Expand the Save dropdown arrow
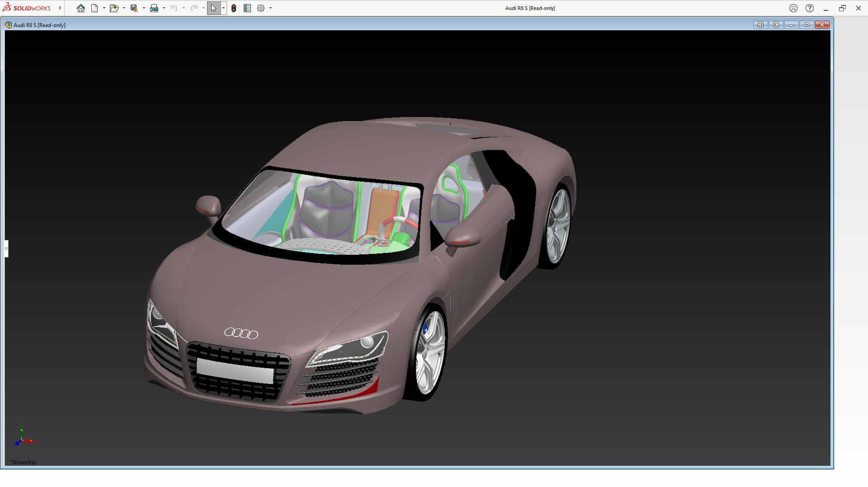The image size is (868, 487). pyautogui.click(x=144, y=8)
